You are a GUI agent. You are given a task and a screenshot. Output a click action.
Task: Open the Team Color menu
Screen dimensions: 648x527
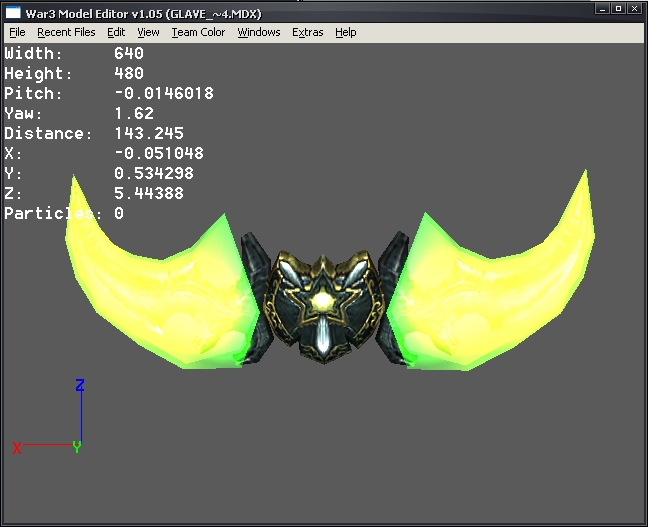click(198, 32)
